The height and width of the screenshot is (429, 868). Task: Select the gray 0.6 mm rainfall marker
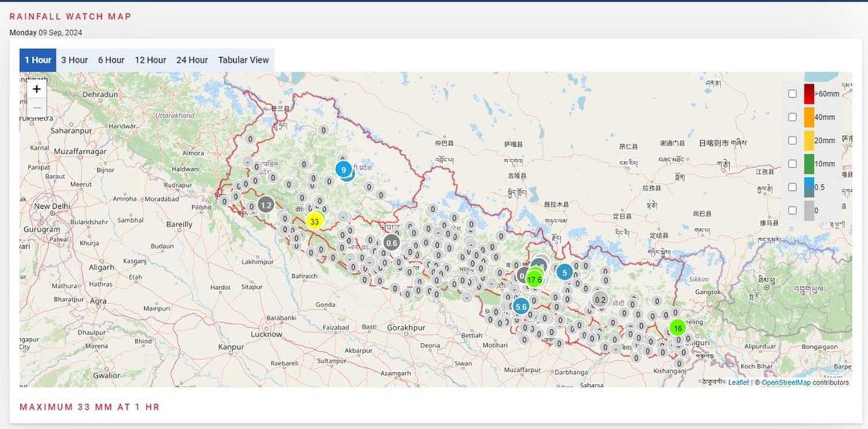click(x=391, y=243)
